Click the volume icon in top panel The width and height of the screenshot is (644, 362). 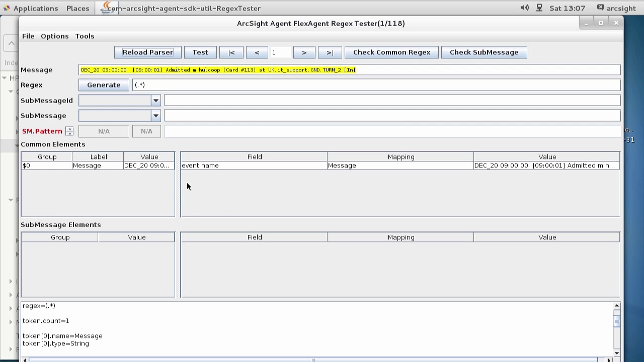(x=525, y=8)
